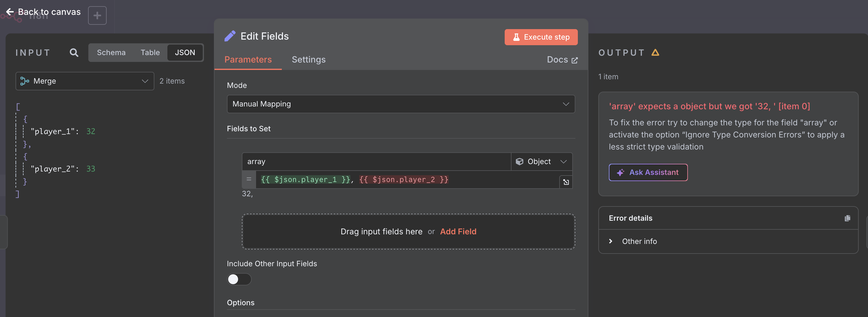Copy error details with clipboard icon
Image resolution: width=868 pixels, height=317 pixels.
[x=847, y=218]
